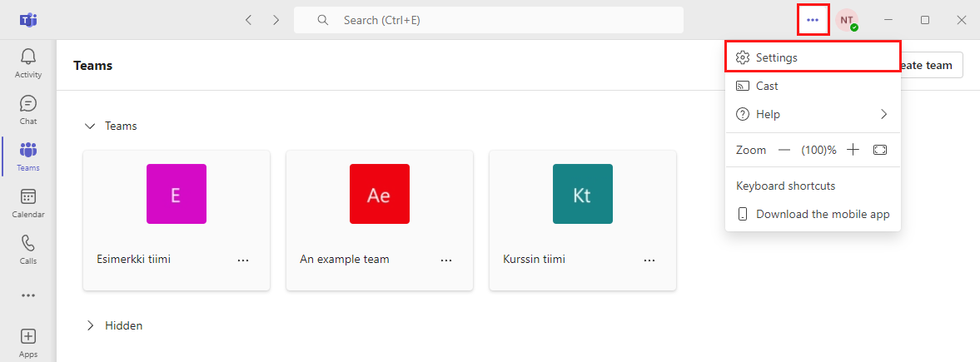The image size is (980, 362).
Task: Click the forward navigation arrow
Action: [276, 20]
